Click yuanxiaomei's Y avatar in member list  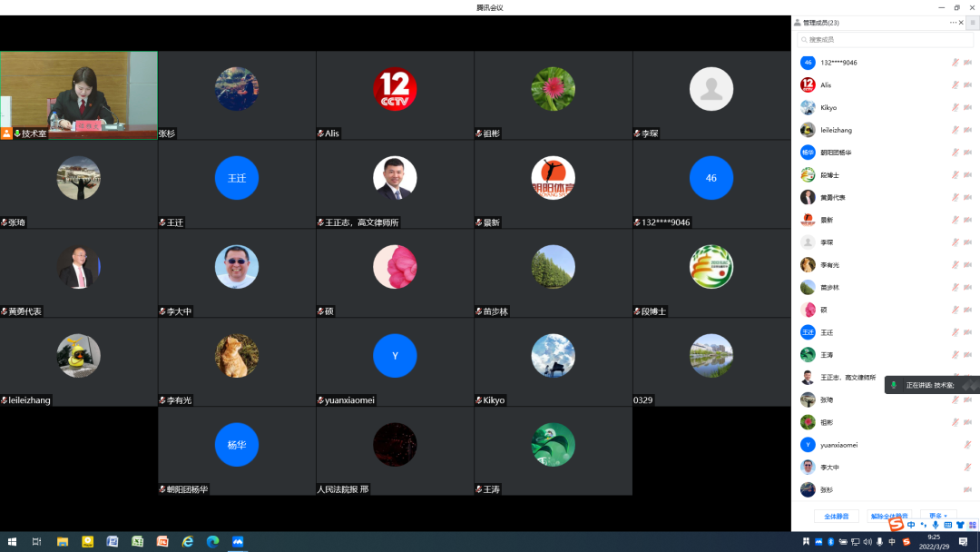click(x=808, y=445)
